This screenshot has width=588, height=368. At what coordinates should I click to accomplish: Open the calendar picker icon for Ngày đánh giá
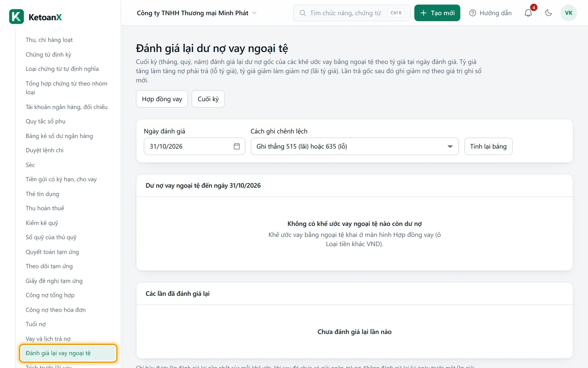click(x=237, y=146)
